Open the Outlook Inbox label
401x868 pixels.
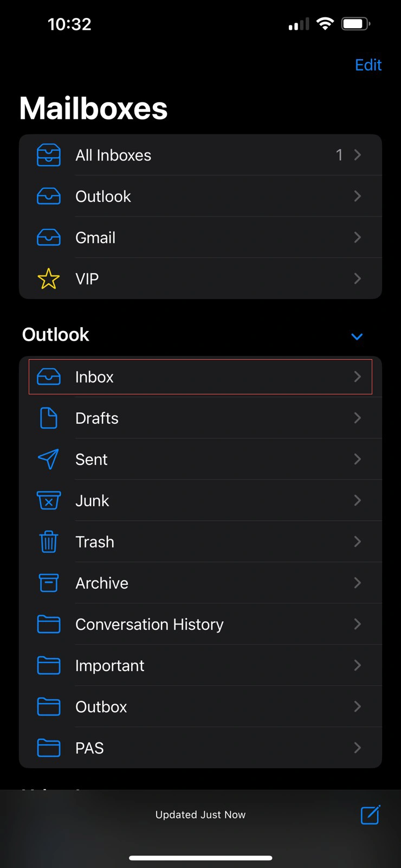pos(94,377)
